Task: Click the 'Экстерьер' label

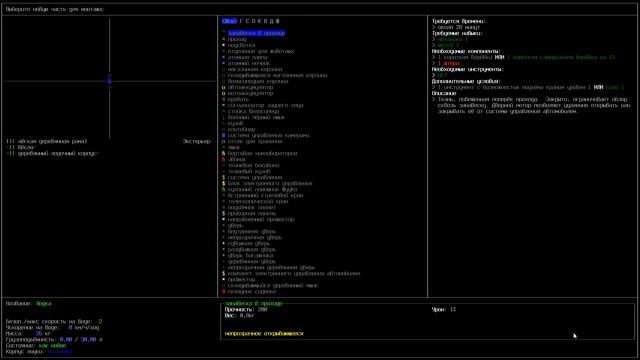Action: coord(196,141)
